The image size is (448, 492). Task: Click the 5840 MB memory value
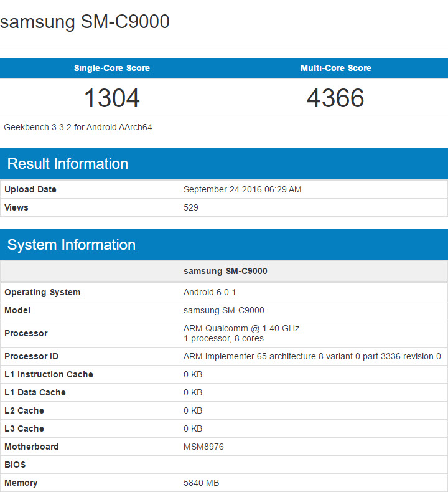[201, 483]
